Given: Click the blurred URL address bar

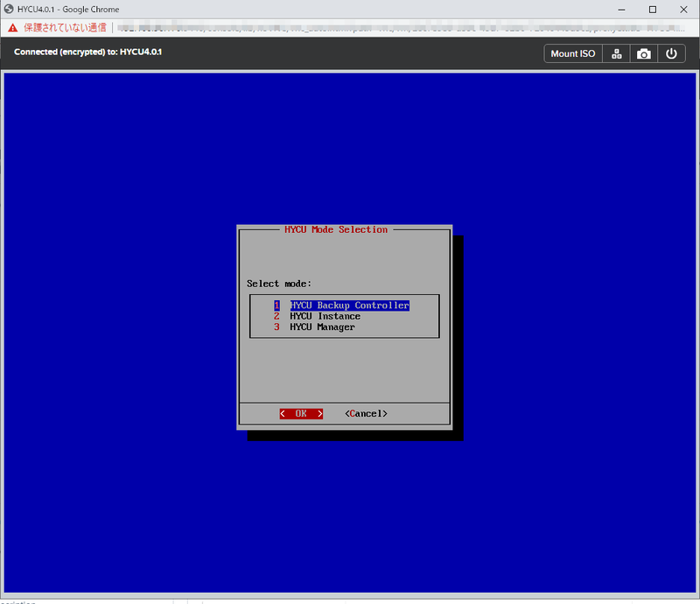Looking at the screenshot, I should (402, 28).
